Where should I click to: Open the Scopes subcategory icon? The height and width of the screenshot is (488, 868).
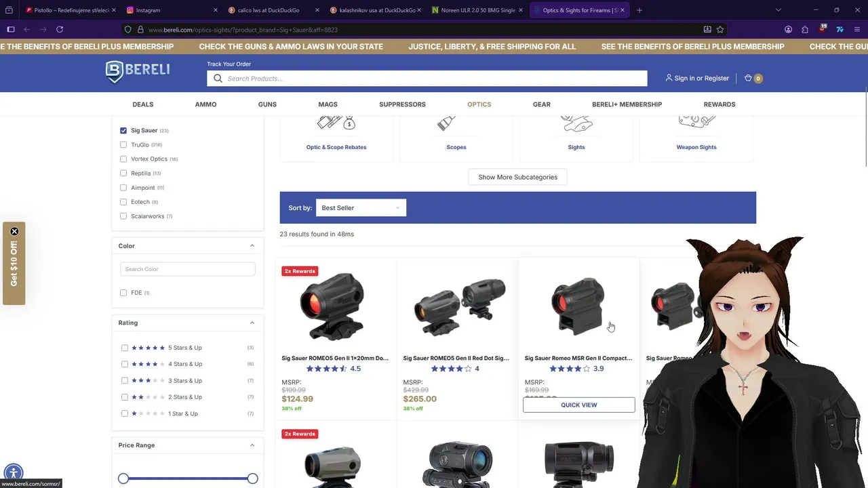446,123
